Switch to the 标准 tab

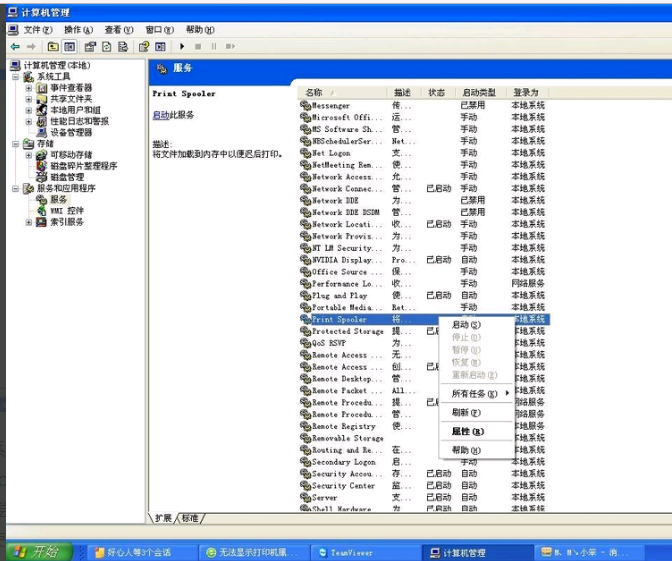[x=190, y=518]
